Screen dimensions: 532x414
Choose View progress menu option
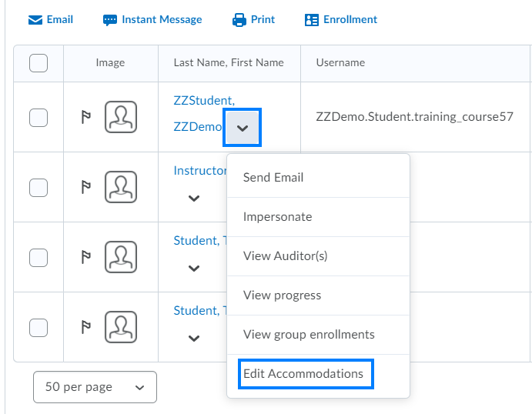point(282,295)
